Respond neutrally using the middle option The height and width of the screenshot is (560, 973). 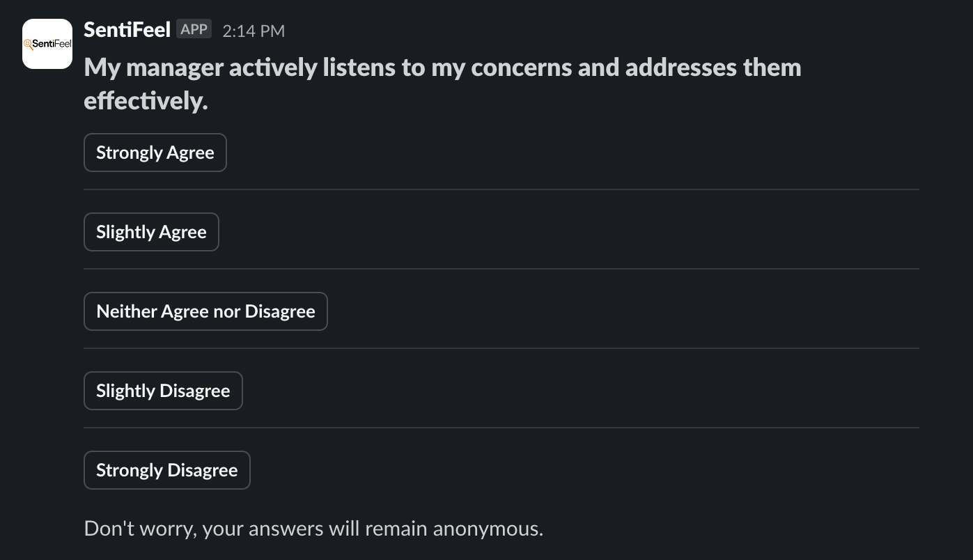pos(205,311)
